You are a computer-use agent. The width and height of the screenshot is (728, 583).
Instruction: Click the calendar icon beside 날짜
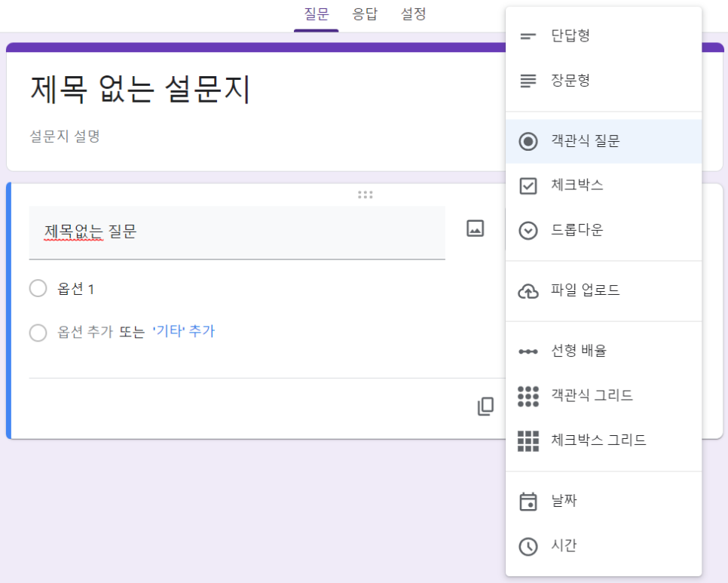pos(528,502)
